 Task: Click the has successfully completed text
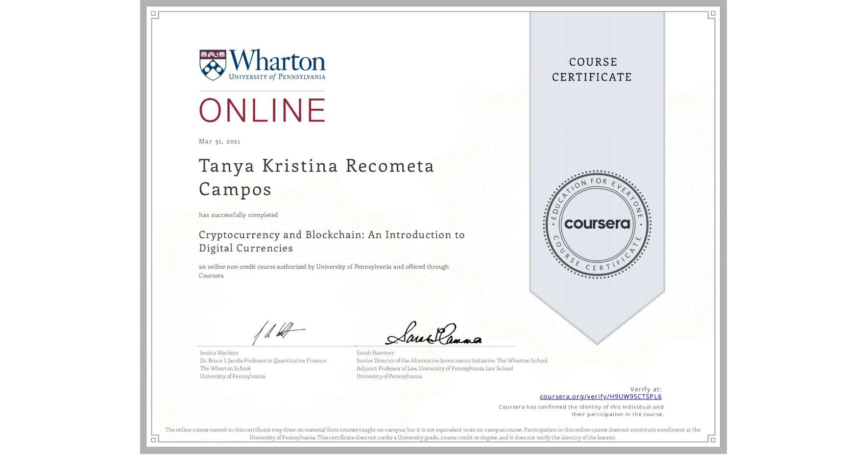[238, 215]
